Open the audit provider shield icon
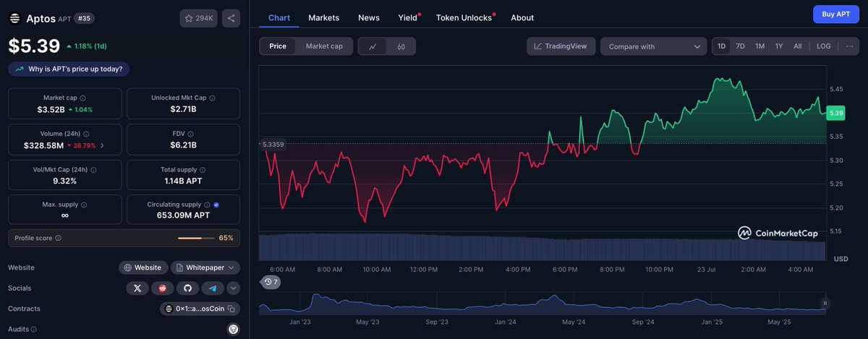 click(233, 329)
